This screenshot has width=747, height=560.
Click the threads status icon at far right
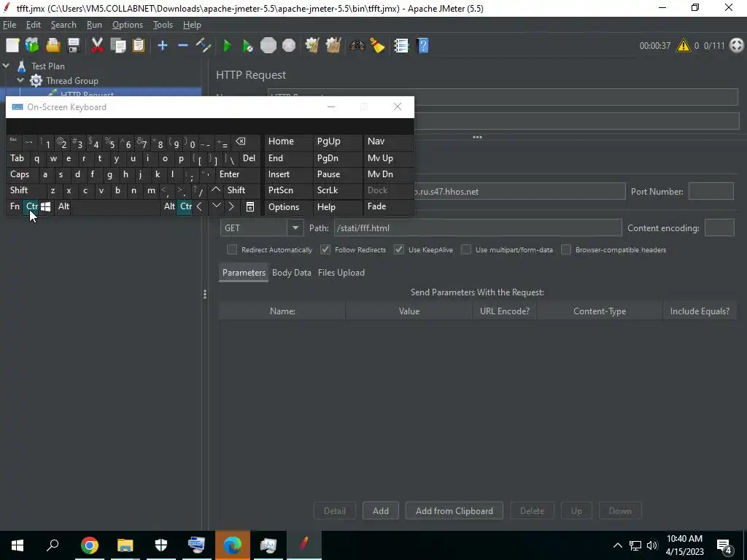(737, 46)
